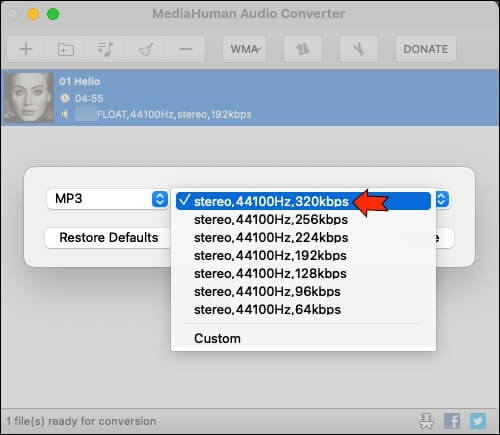Click the mascot icon in status bar

(x=426, y=421)
